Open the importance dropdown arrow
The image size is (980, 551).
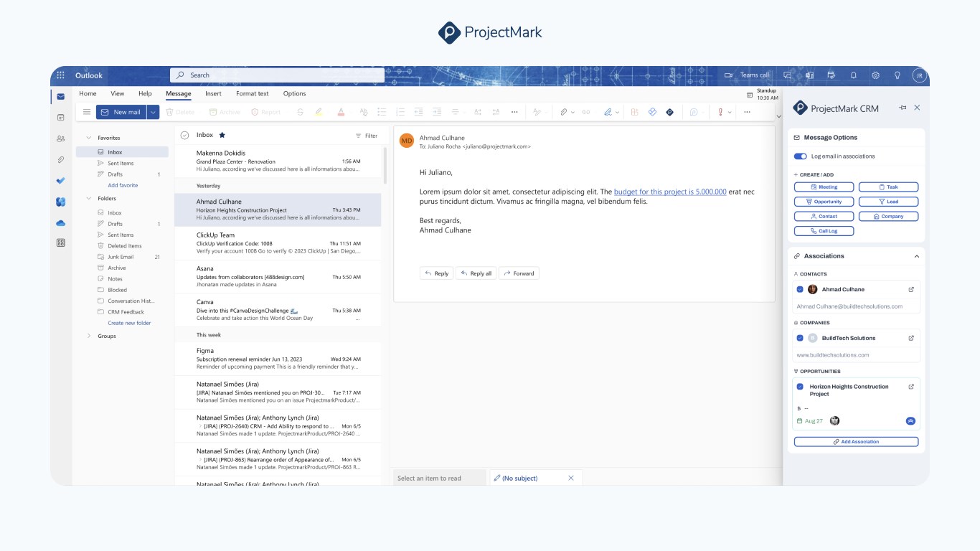click(730, 113)
